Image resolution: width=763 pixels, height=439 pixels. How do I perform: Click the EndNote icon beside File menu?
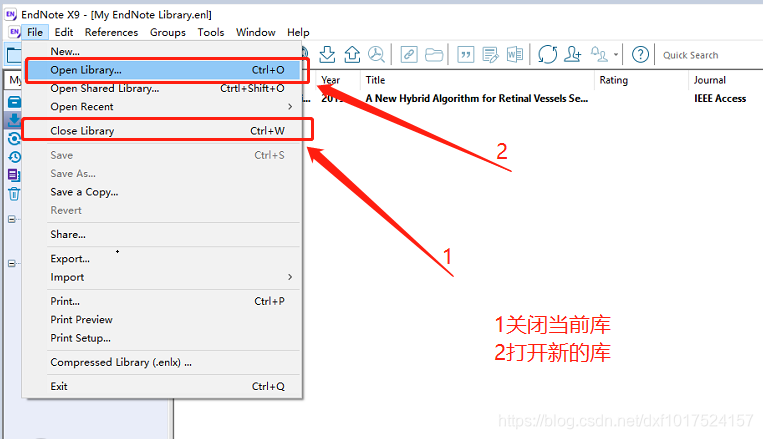15,32
